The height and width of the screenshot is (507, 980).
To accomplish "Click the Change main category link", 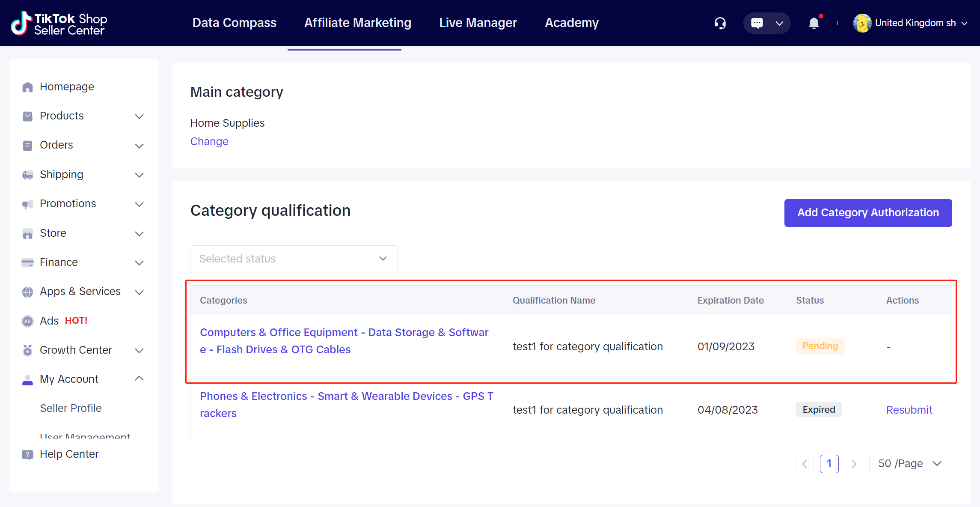I will (209, 142).
